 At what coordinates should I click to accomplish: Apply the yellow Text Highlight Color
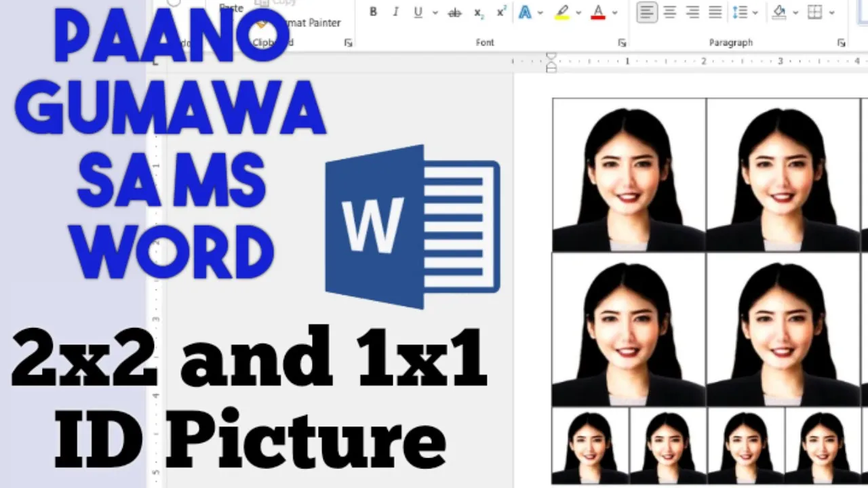tap(561, 12)
